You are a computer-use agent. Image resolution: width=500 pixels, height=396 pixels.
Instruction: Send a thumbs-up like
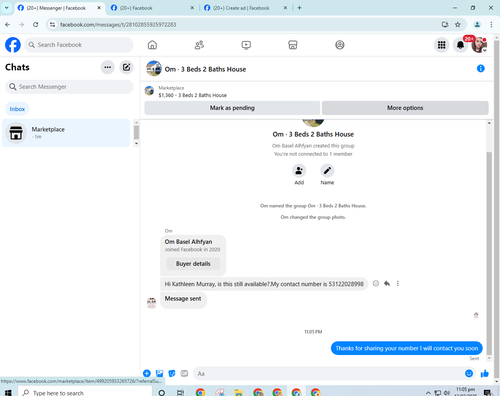point(485,373)
